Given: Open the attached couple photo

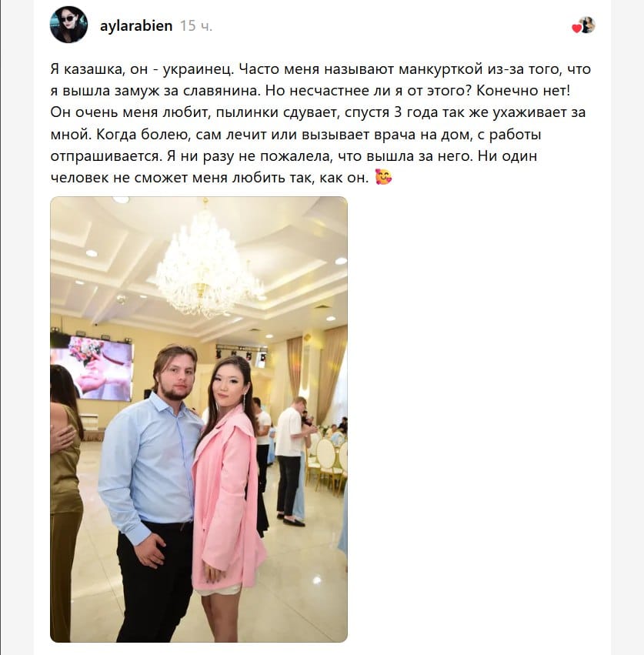Looking at the screenshot, I should [199, 419].
